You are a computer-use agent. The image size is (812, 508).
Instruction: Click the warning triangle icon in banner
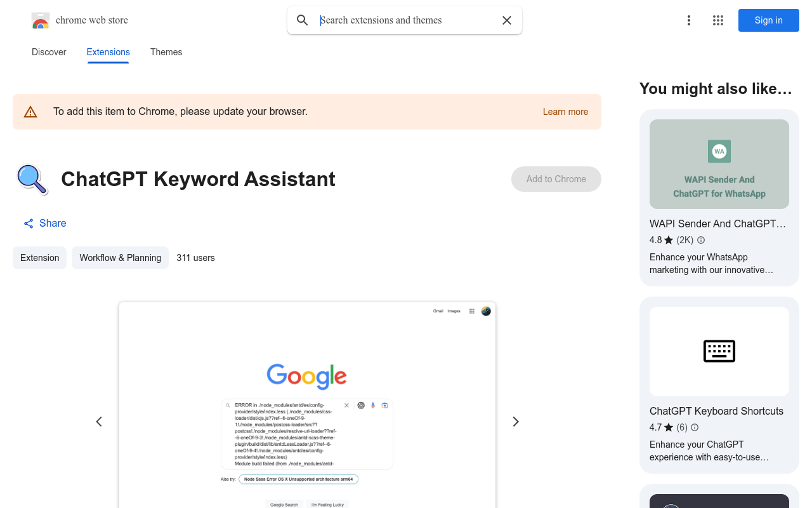click(30, 112)
